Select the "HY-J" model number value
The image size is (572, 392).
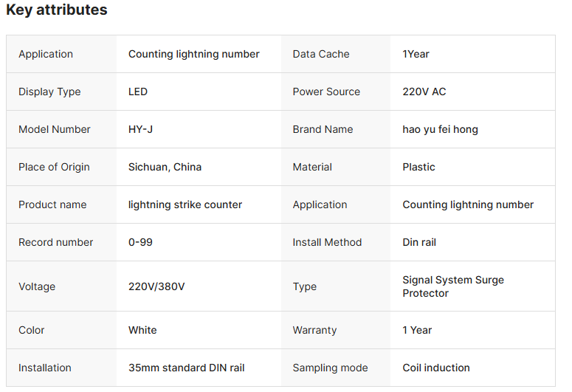click(140, 129)
